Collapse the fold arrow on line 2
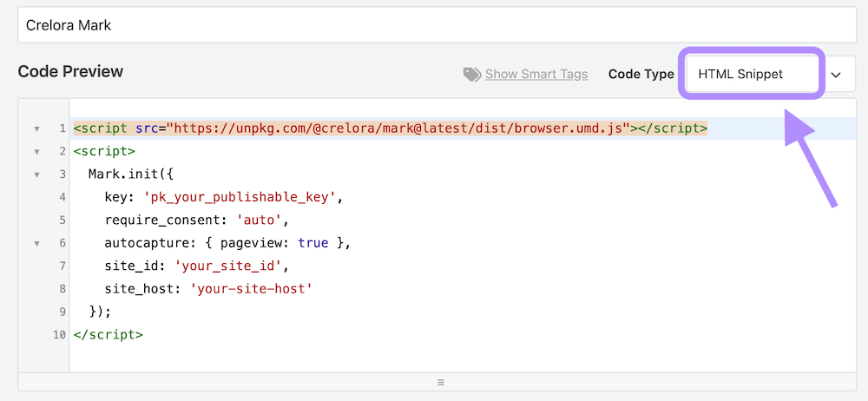868x401 pixels. tap(36, 151)
